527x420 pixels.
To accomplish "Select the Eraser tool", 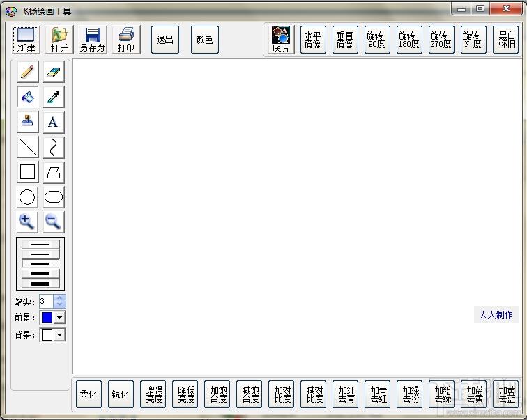I will 53,72.
